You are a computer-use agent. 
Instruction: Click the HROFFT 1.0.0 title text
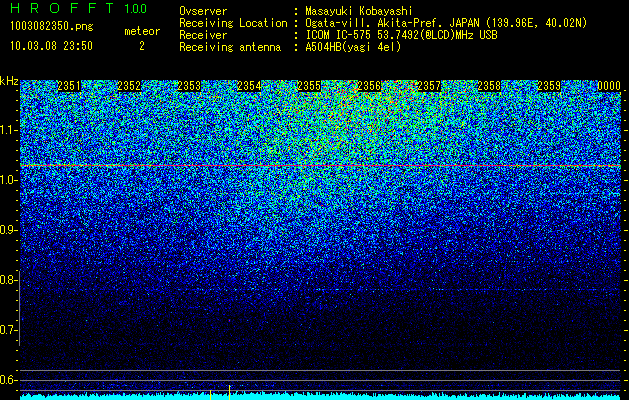tap(78, 8)
